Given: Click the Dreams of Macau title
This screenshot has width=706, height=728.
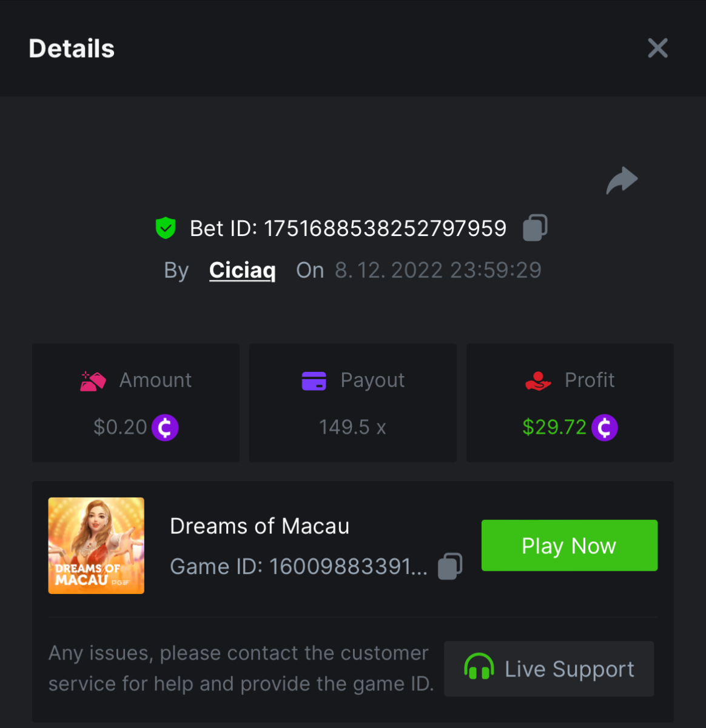Looking at the screenshot, I should tap(260, 526).
